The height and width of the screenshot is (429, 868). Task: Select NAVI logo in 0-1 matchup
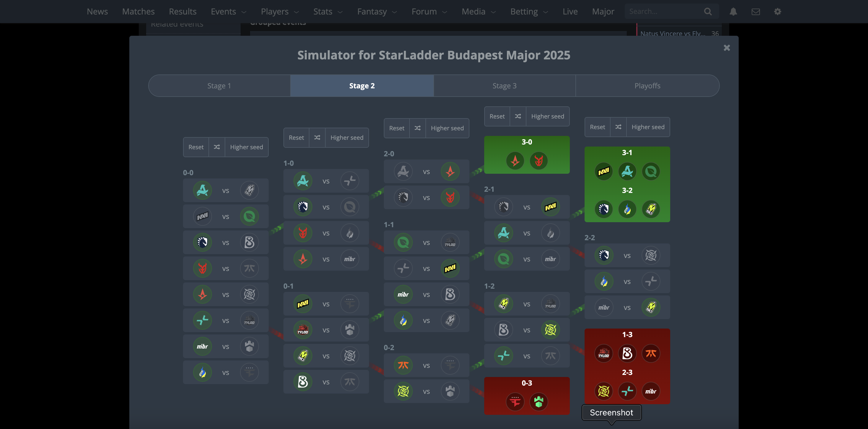303,304
